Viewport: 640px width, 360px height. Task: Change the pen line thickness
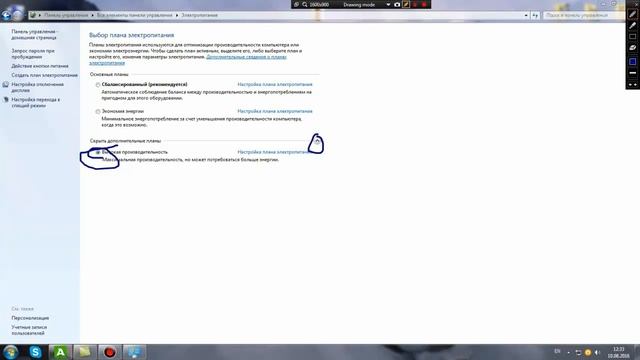pos(633,73)
